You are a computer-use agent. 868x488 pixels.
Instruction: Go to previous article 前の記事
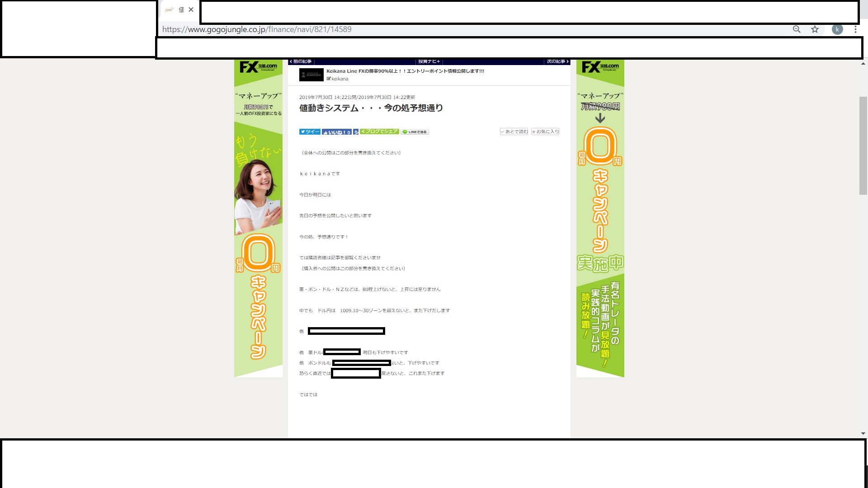point(301,61)
